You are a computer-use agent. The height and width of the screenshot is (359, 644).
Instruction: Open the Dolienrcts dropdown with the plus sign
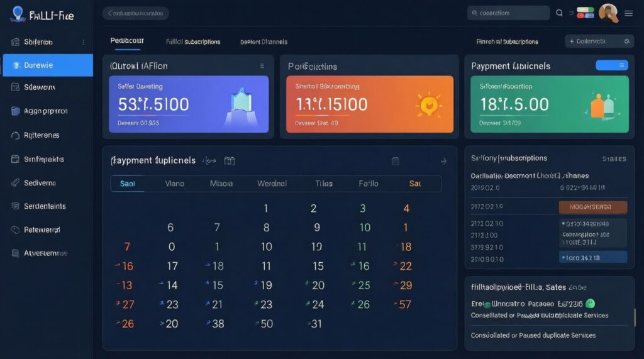pos(598,41)
